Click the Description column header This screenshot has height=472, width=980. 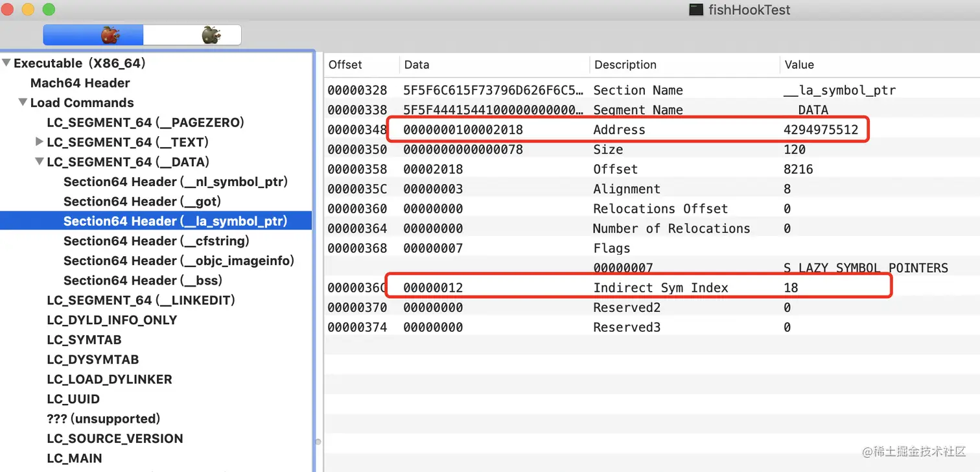pos(625,65)
